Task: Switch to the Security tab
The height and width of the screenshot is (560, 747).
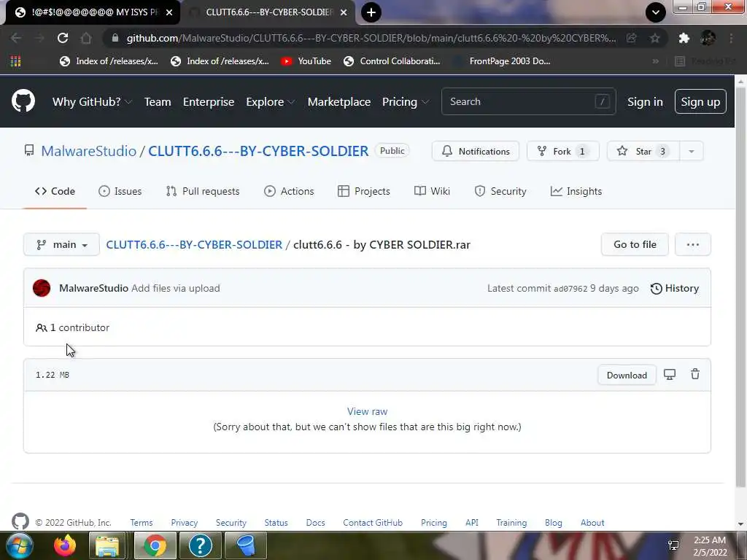Action: click(x=500, y=191)
